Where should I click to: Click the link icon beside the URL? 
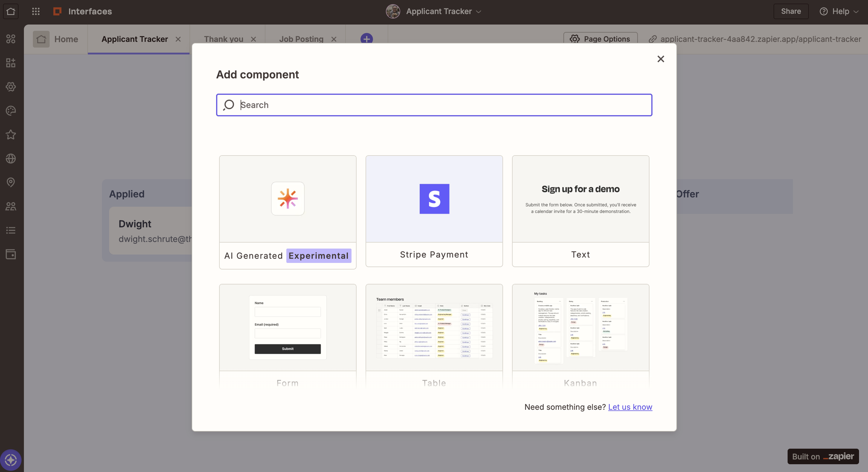[653, 39]
